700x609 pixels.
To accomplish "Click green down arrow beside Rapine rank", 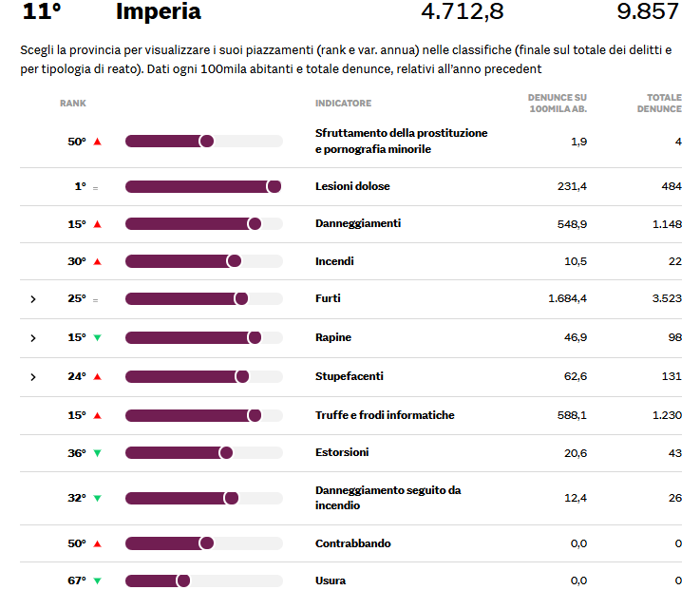I will 97,338.
